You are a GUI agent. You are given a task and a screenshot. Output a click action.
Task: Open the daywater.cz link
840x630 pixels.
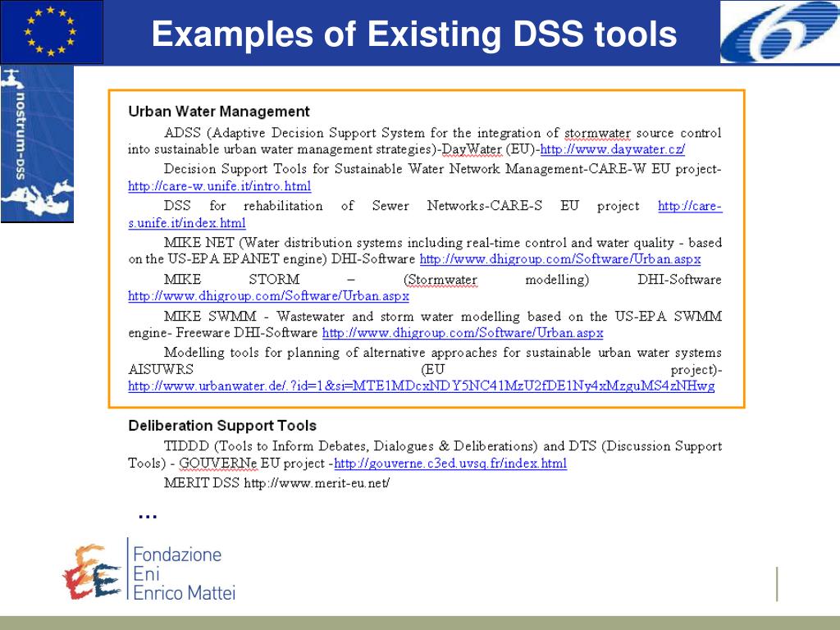click(x=612, y=149)
